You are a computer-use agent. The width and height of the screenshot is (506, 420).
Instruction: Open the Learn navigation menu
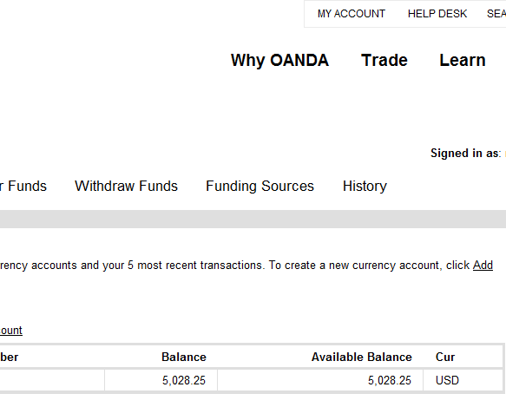(463, 61)
